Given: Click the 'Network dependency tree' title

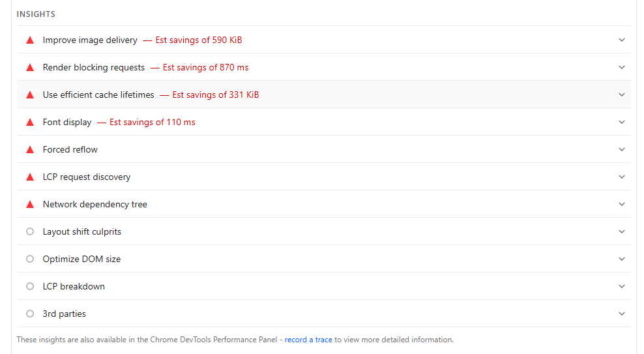Looking at the screenshot, I should [x=95, y=205].
